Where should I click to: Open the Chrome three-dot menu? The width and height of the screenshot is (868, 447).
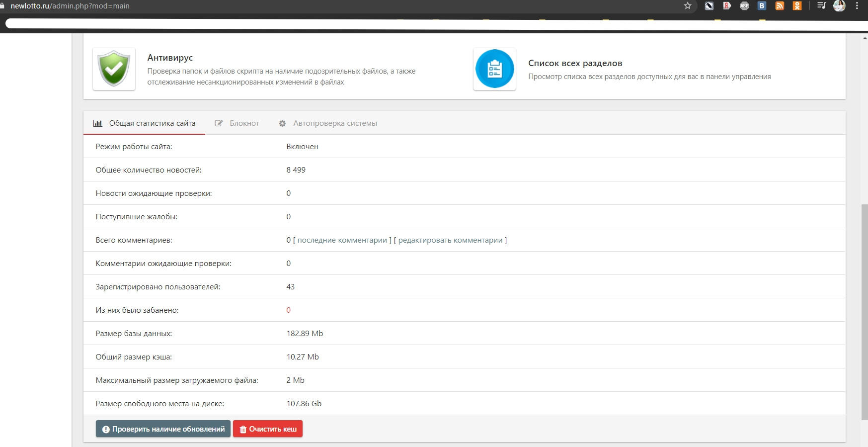(x=857, y=6)
